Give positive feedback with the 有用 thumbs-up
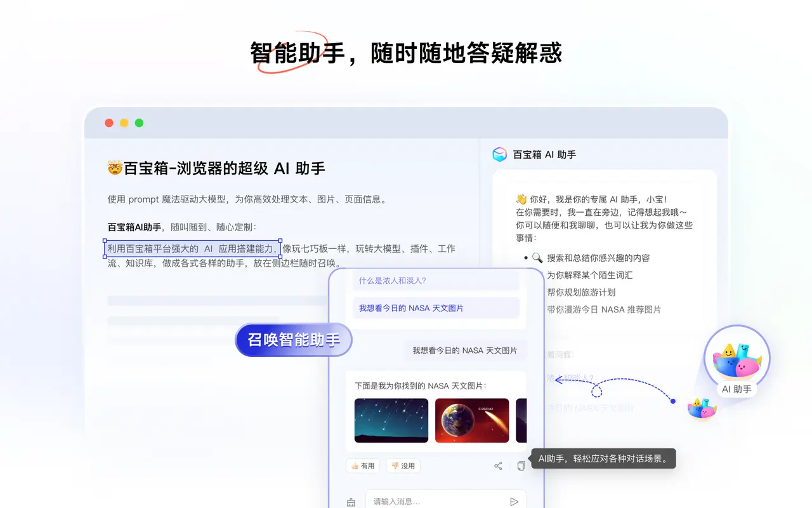This screenshot has width=812, height=508. tap(363, 465)
